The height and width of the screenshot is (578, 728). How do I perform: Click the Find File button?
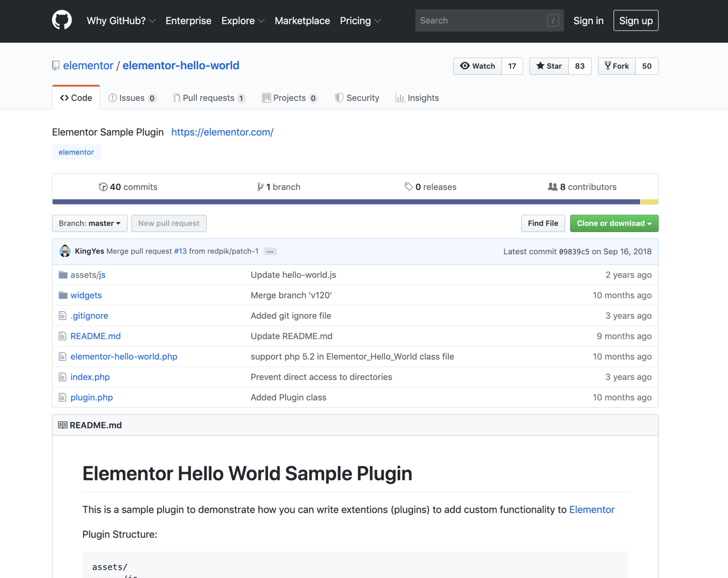coord(543,223)
